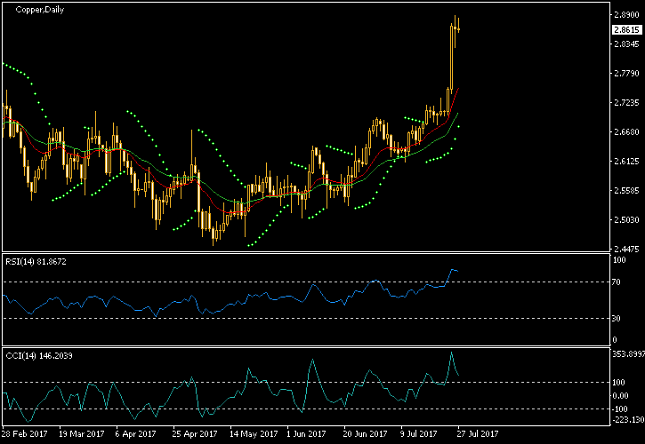Image resolution: width=645 pixels, height=444 pixels.
Task: Select the RSI(14) 81.8672 indicator label
Action: (x=36, y=262)
